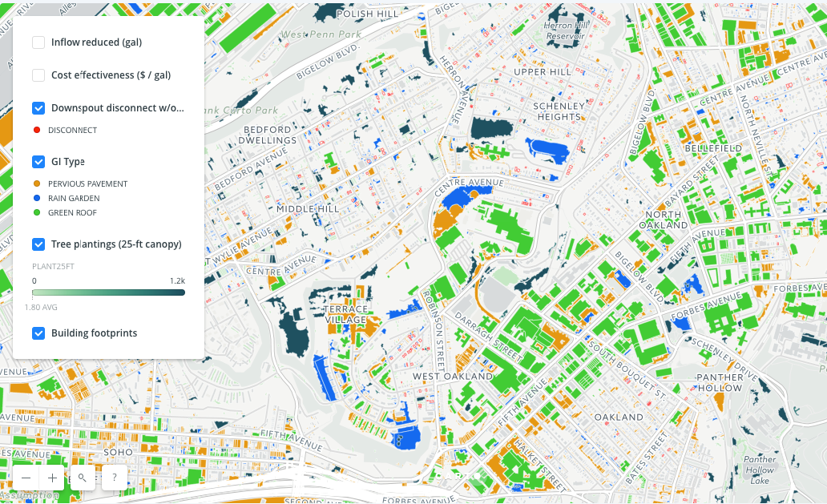Click the BEDFORD AVENUE label
The height and width of the screenshot is (504, 827).
[251, 168]
